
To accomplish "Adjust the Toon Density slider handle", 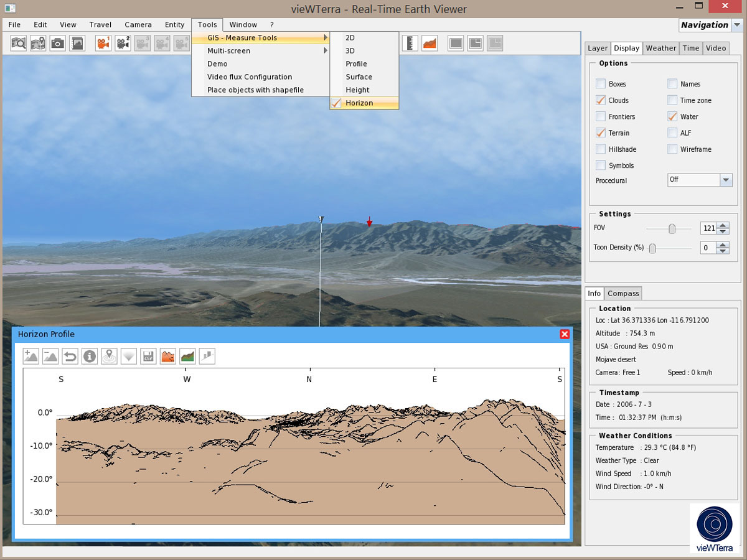I will tap(652, 248).
